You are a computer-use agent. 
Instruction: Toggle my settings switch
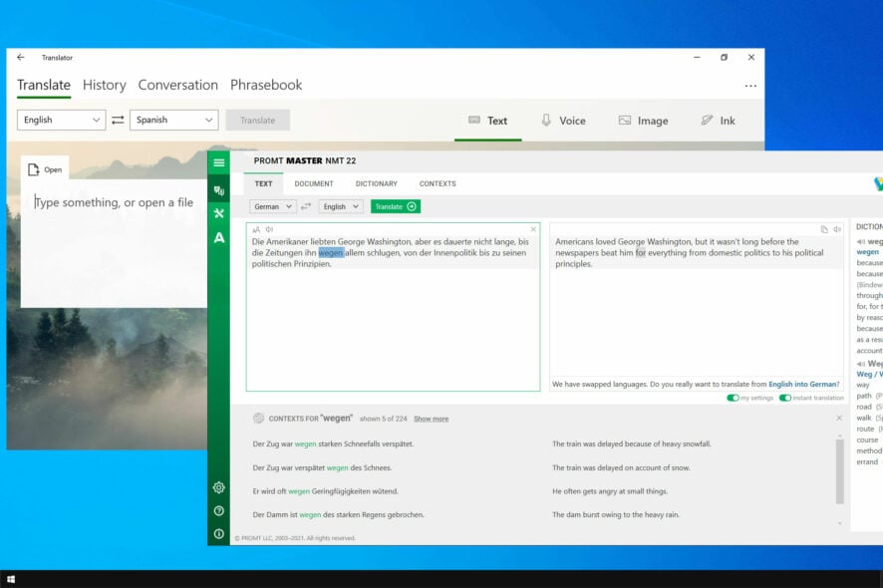pos(733,398)
